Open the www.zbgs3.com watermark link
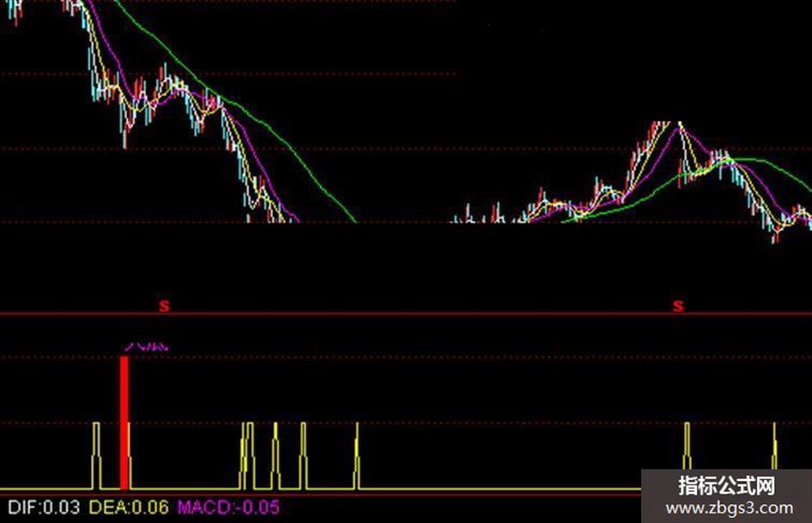Screen dimensions: 812x523 pyautogui.click(x=730, y=508)
